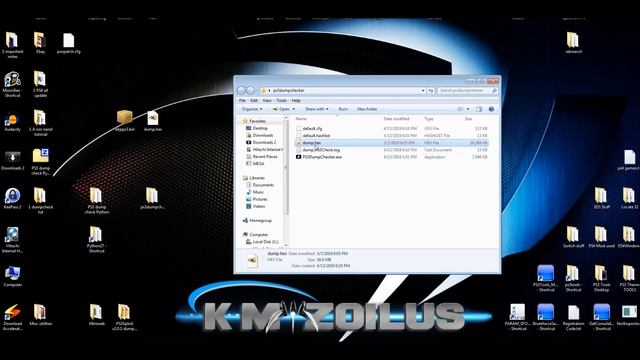Sort files by Date modified column
Viewport: 640px width, 360px height.
click(x=396, y=119)
